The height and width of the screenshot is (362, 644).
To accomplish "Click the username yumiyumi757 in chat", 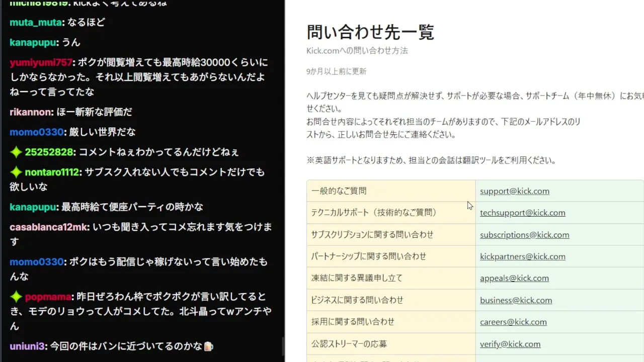I will 41,63.
